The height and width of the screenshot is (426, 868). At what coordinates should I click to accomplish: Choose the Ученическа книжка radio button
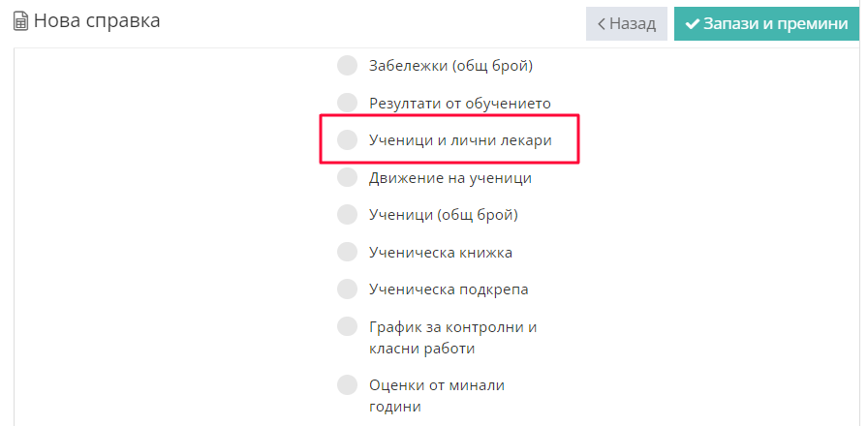tap(347, 253)
